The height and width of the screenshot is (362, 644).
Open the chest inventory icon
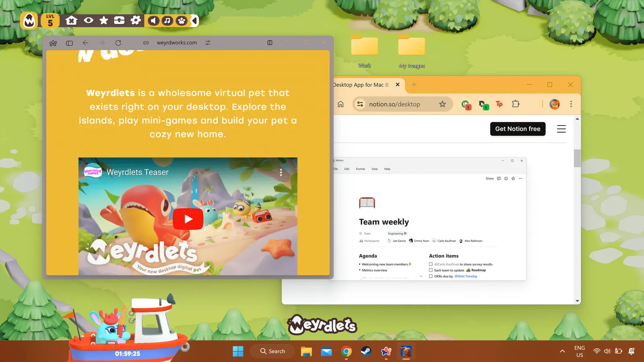coord(120,21)
